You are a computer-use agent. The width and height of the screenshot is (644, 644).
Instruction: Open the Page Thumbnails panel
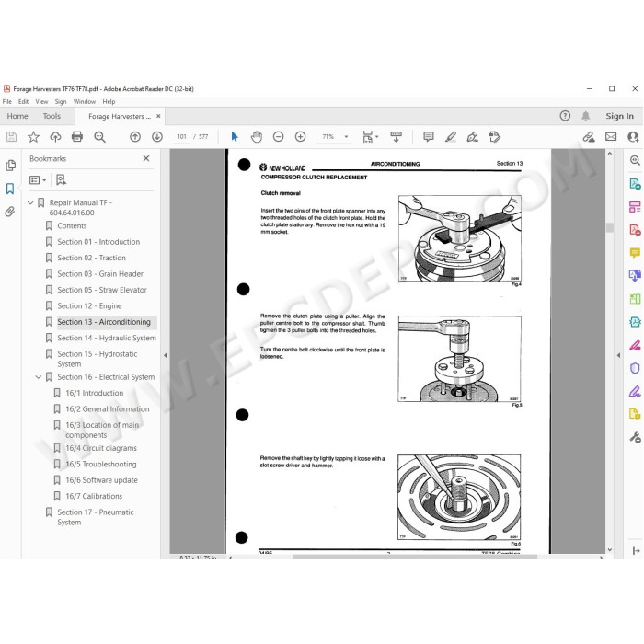click(11, 166)
